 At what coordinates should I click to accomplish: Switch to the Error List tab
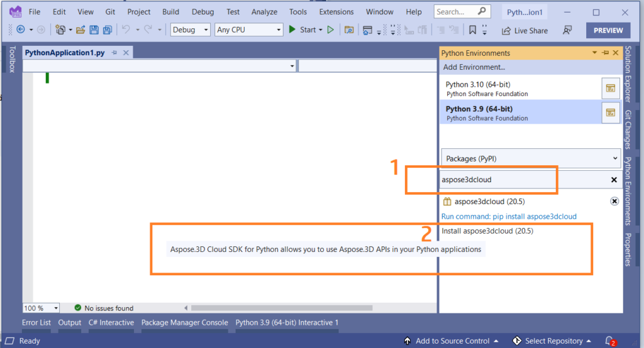coord(36,322)
